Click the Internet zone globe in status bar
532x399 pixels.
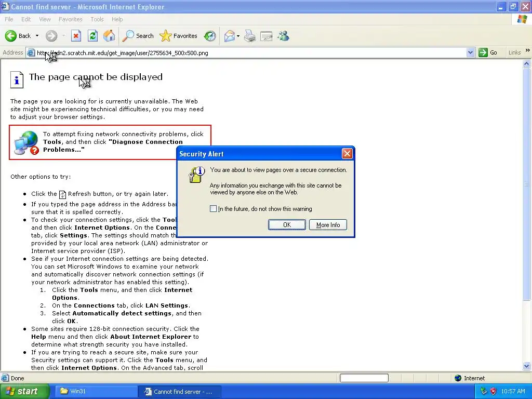tap(458, 378)
